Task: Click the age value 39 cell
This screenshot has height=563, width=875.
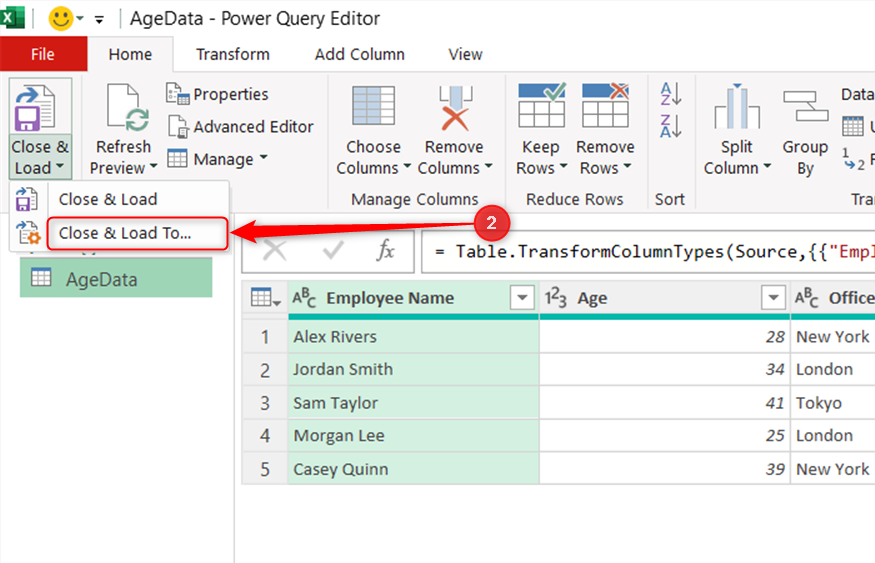Action: pyautogui.click(x=665, y=469)
